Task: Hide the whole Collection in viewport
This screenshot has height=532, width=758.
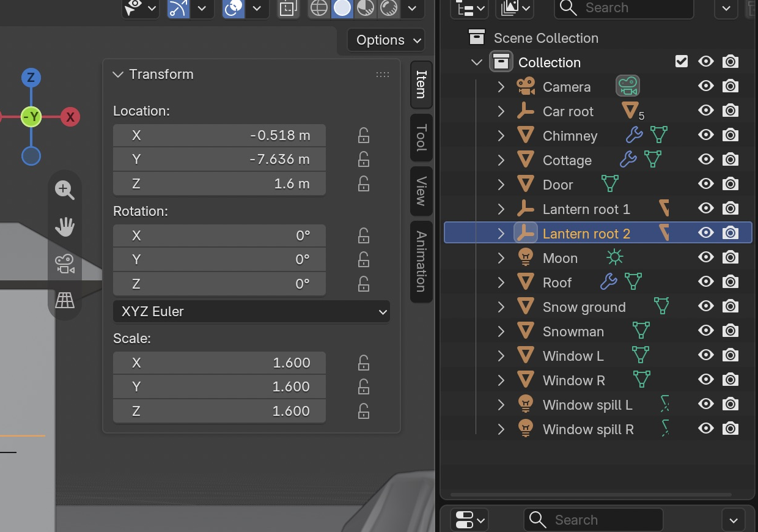Action: point(706,61)
